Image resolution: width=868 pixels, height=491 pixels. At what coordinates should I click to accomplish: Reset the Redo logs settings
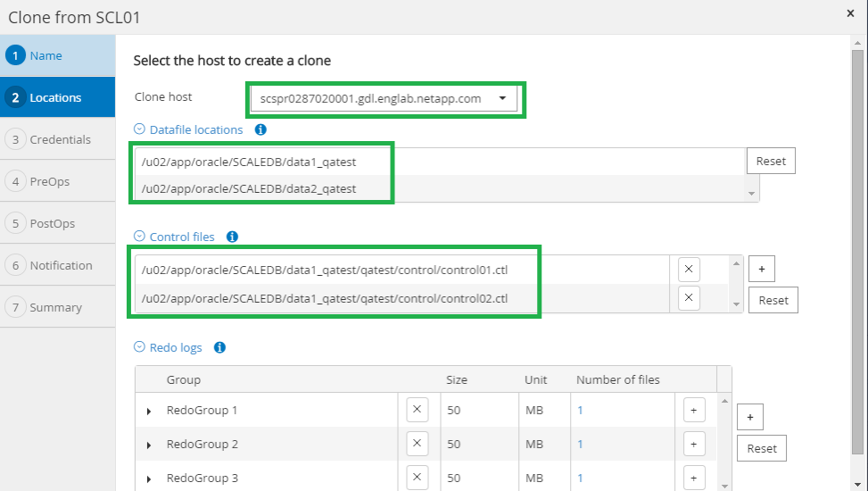click(x=761, y=448)
